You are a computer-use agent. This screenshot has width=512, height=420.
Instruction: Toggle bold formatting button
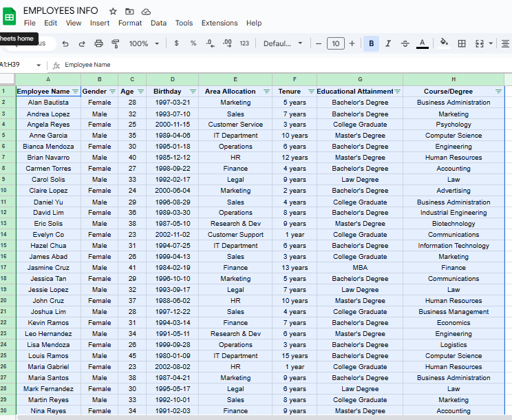[371, 43]
